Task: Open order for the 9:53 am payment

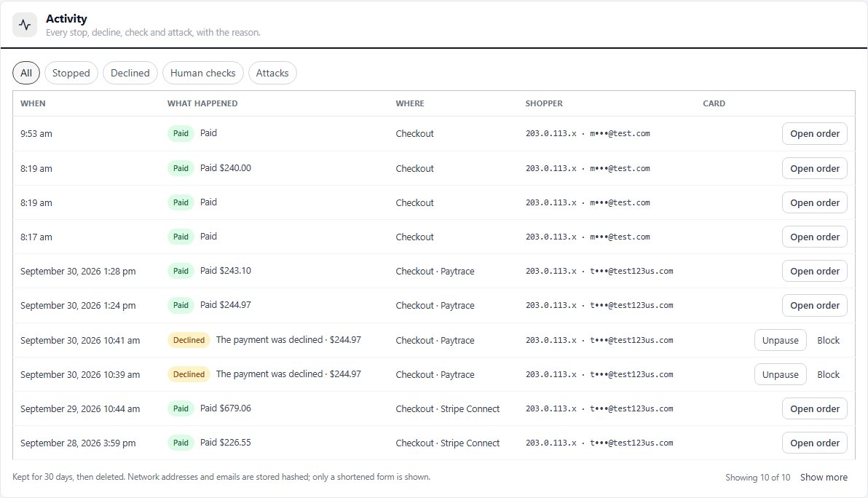Action: [x=814, y=134]
